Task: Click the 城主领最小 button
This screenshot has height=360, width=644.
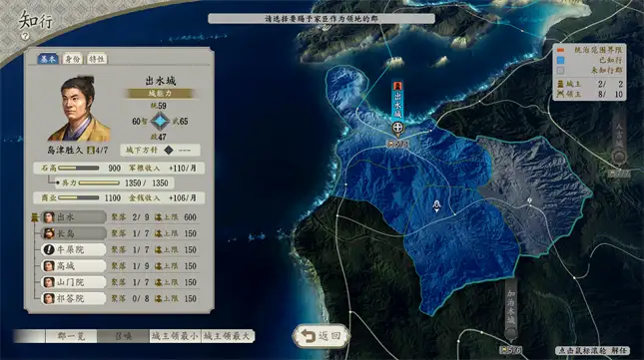Action: (x=175, y=336)
